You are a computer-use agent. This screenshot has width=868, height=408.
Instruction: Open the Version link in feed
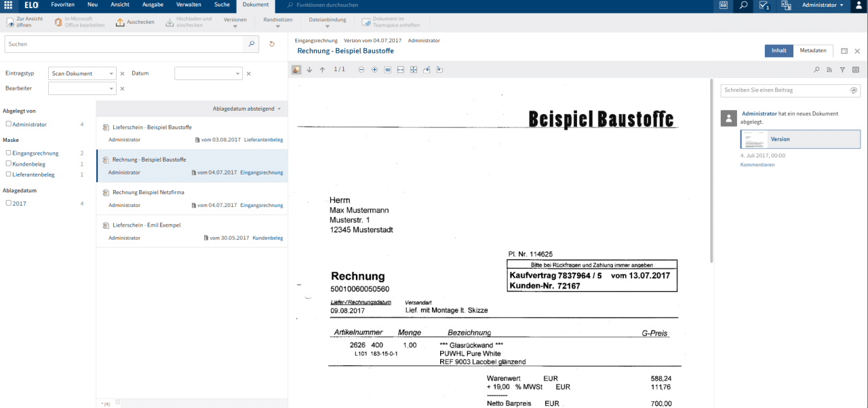780,139
